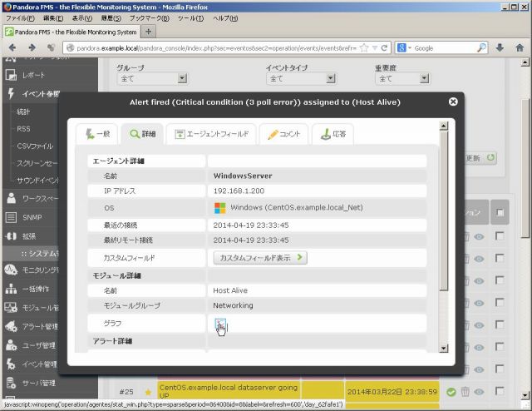Click カスタムフィールド表示 button
This screenshot has width=532, height=411.
(260, 257)
